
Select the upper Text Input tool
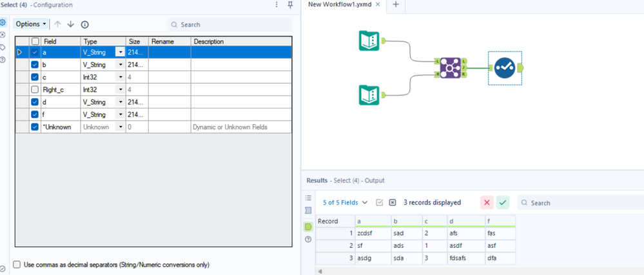click(x=369, y=41)
